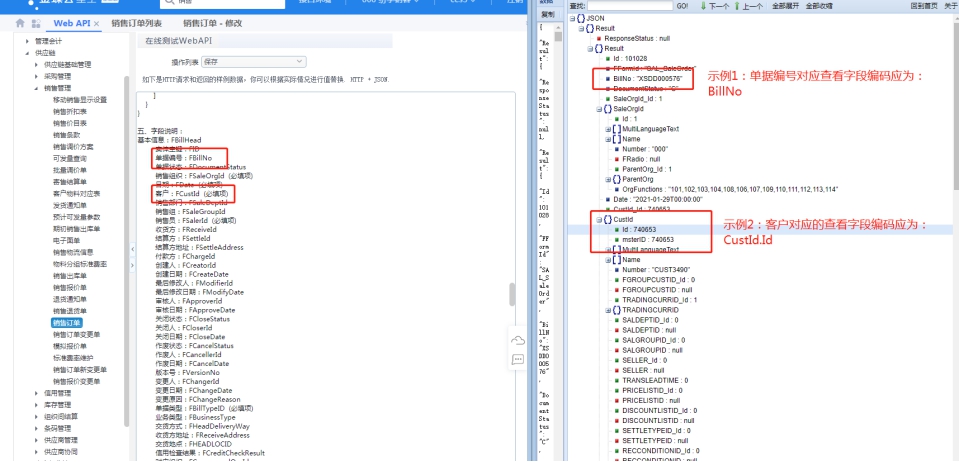
Task: Expand the ParentOrg object node
Action: click(608, 179)
